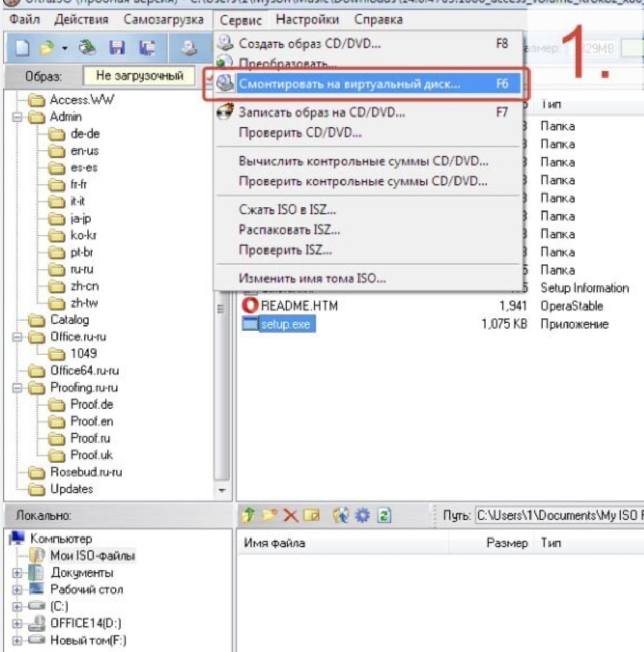This screenshot has width=644, height=652.
Task: Click the New image toolbar icon
Action: click(23, 48)
